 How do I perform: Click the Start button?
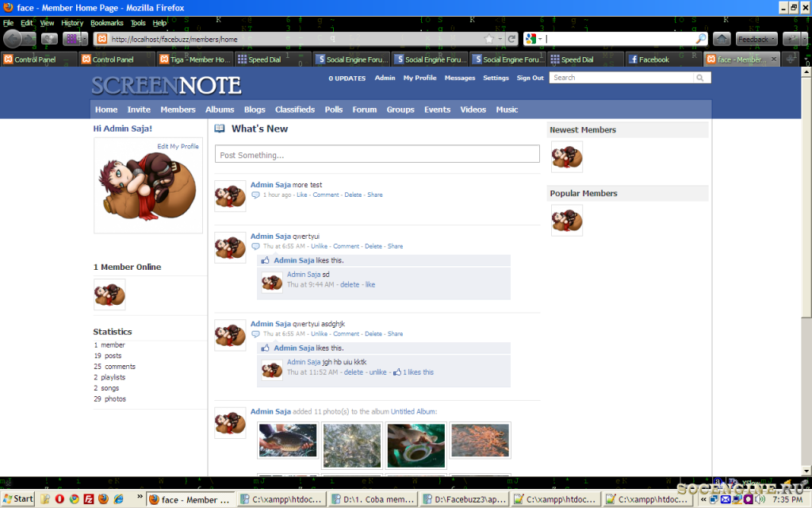[x=17, y=499]
